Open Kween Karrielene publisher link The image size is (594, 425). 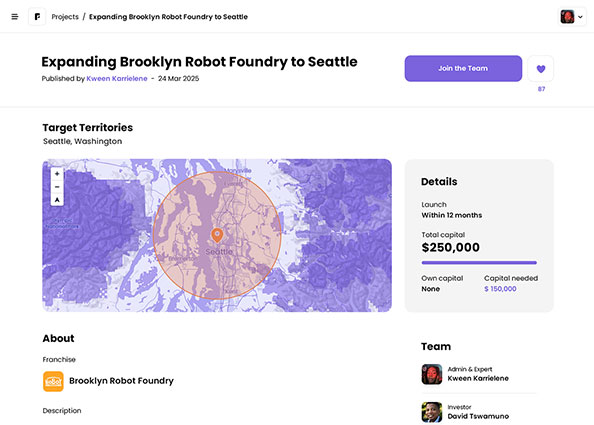[117, 78]
